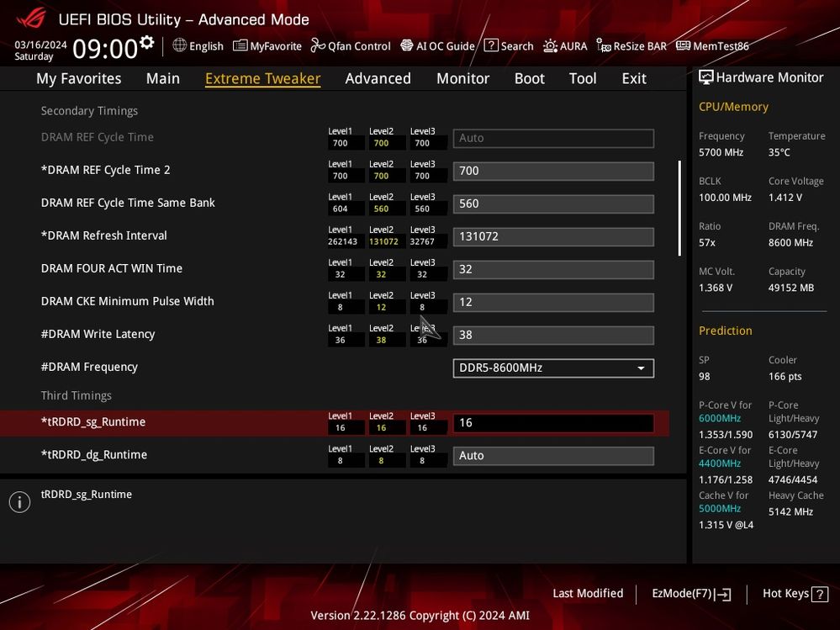Click the DRAM Frequency dropdown arrow

[641, 368]
